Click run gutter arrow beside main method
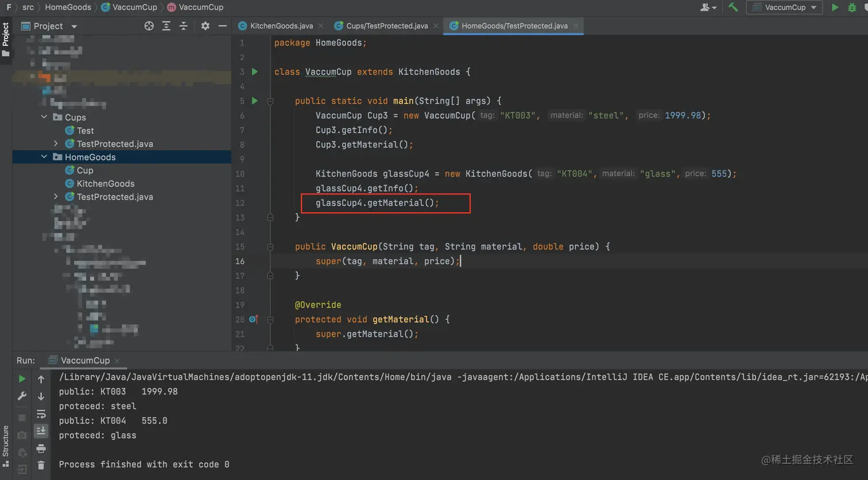 255,101
